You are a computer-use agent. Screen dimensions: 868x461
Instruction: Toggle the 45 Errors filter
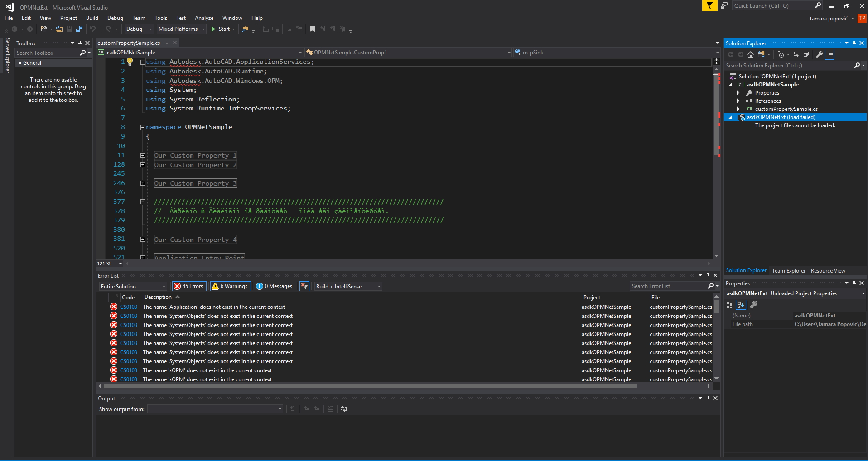[188, 286]
